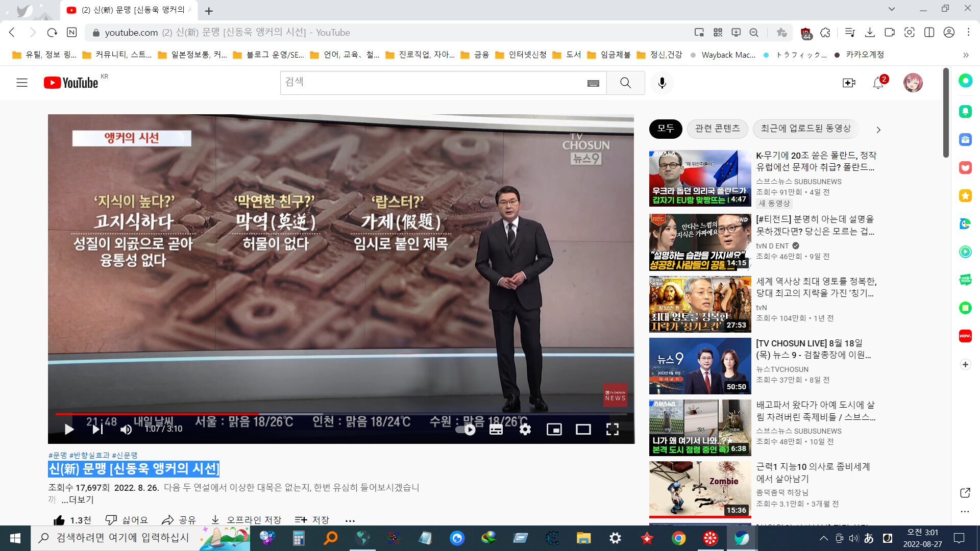Open the Windows Start menu

coord(15,538)
